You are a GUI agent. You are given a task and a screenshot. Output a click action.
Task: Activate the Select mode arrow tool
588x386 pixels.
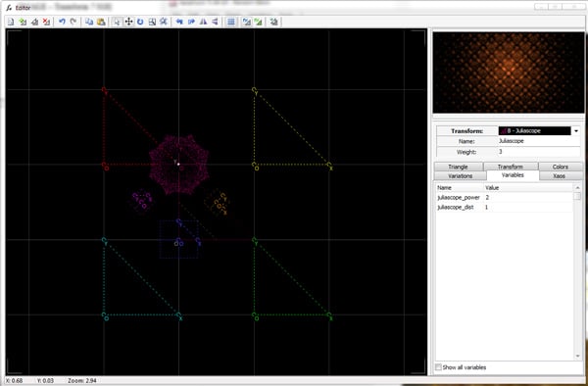coord(117,22)
